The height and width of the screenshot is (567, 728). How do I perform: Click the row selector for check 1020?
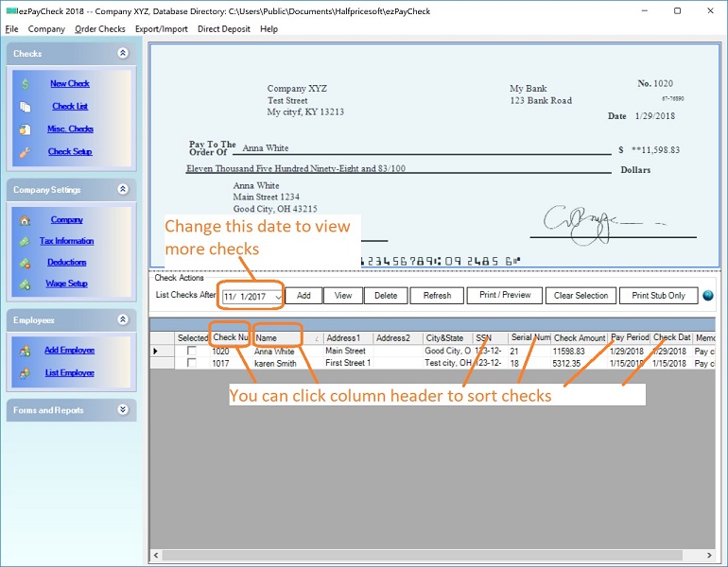click(162, 351)
